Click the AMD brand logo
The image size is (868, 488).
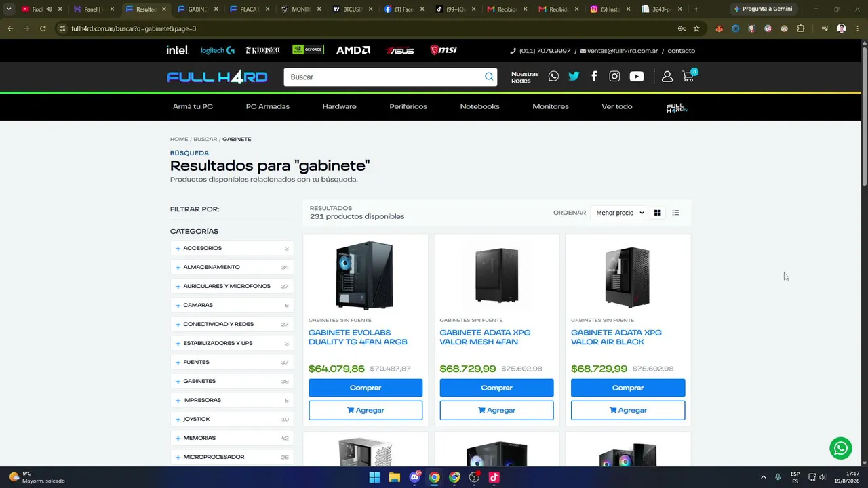[x=353, y=50]
